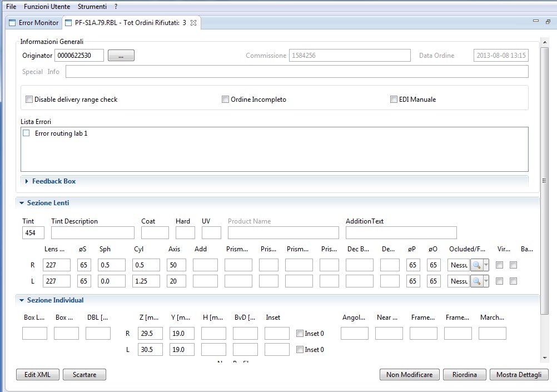Click the magnifier search icon in row R
557x392 pixels.
tap(477, 265)
